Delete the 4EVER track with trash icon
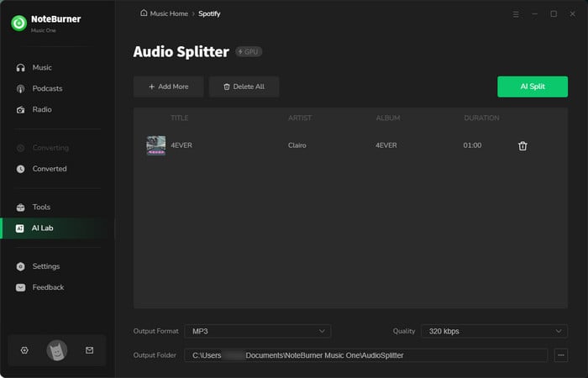Viewport: 588px width, 378px height. pyautogui.click(x=522, y=146)
